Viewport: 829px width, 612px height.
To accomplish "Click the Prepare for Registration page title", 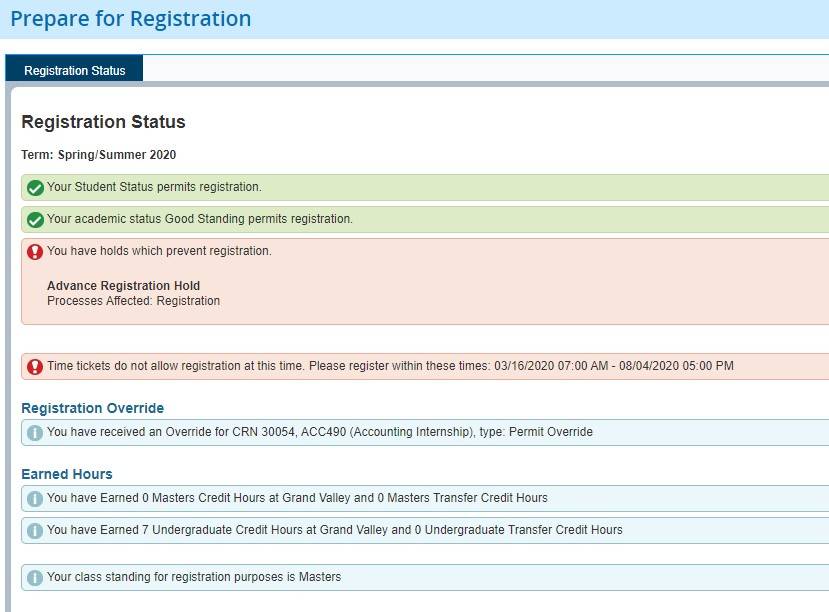I will [131, 19].
